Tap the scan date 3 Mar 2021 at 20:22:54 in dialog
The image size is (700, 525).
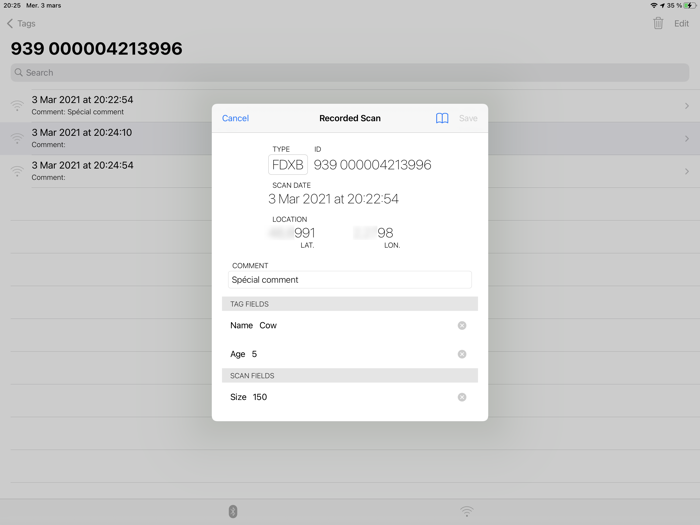[333, 199]
